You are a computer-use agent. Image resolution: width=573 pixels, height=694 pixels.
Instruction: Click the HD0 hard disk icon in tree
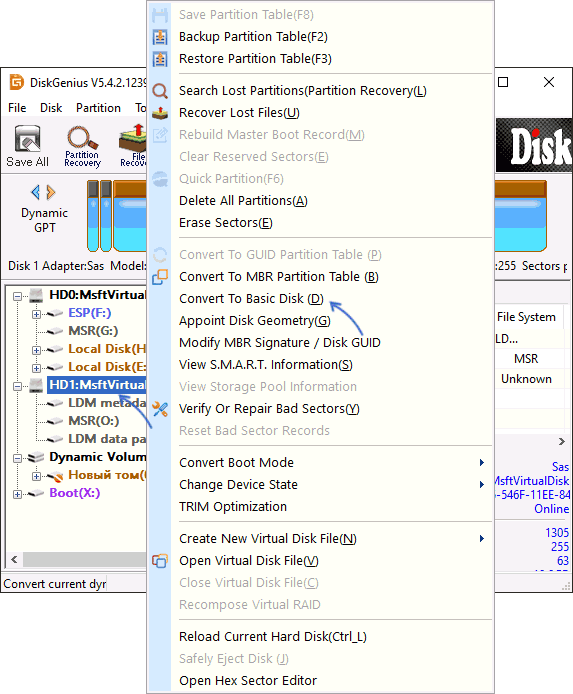click(36, 295)
